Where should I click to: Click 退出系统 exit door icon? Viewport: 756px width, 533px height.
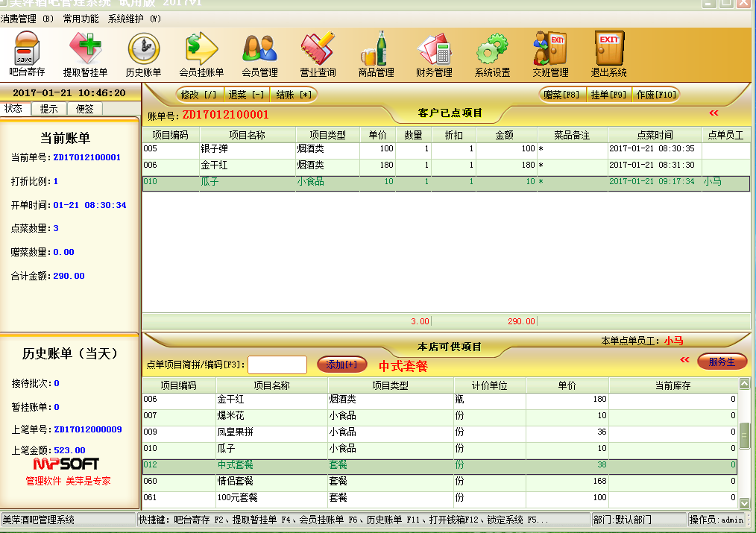point(609,54)
